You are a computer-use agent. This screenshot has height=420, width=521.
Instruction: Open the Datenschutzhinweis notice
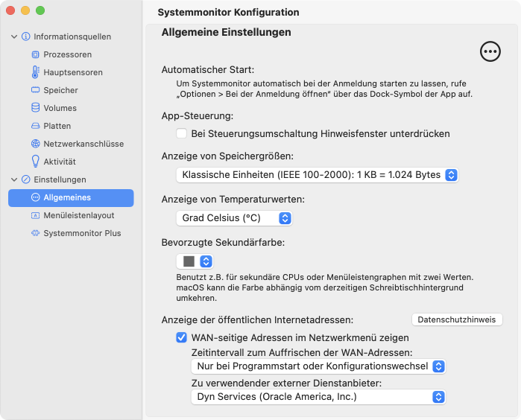(457, 319)
